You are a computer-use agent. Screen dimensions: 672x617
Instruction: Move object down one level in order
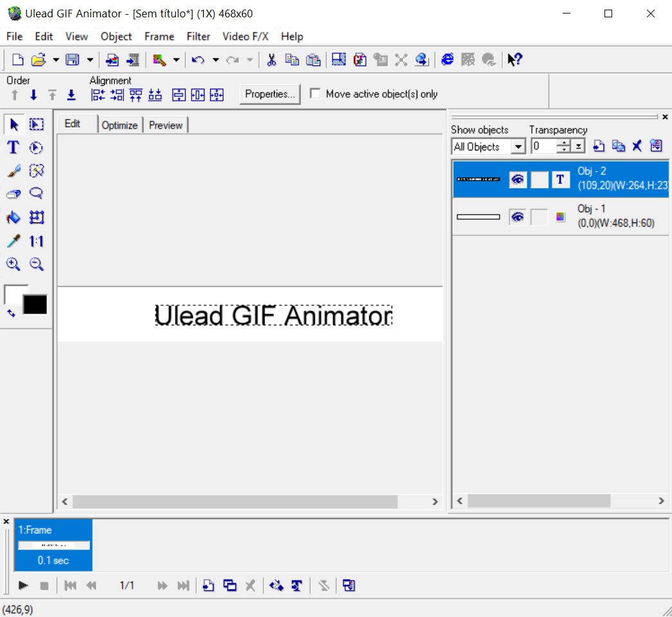pyautogui.click(x=33, y=95)
